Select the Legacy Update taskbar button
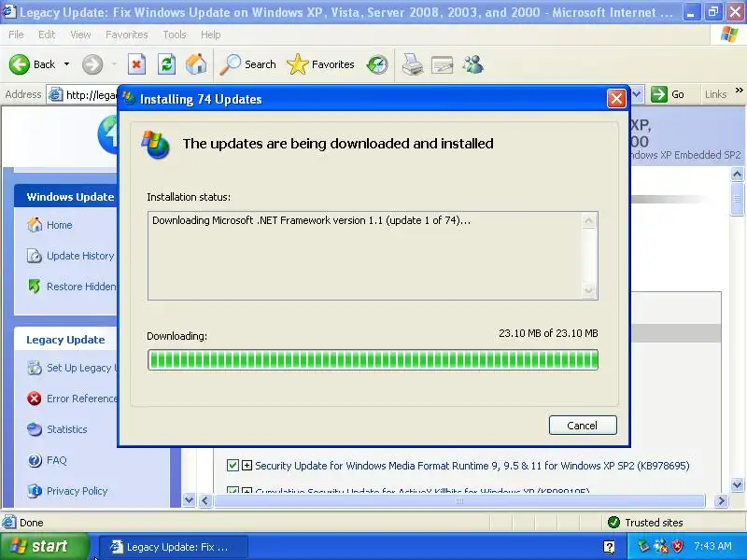 173,547
